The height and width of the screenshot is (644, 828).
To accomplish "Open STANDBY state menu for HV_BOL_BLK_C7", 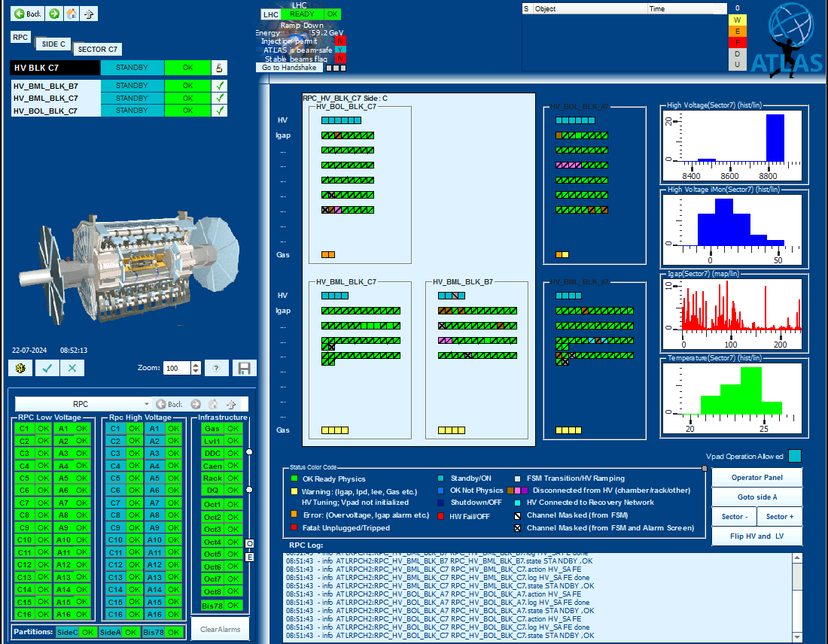I will point(132,111).
